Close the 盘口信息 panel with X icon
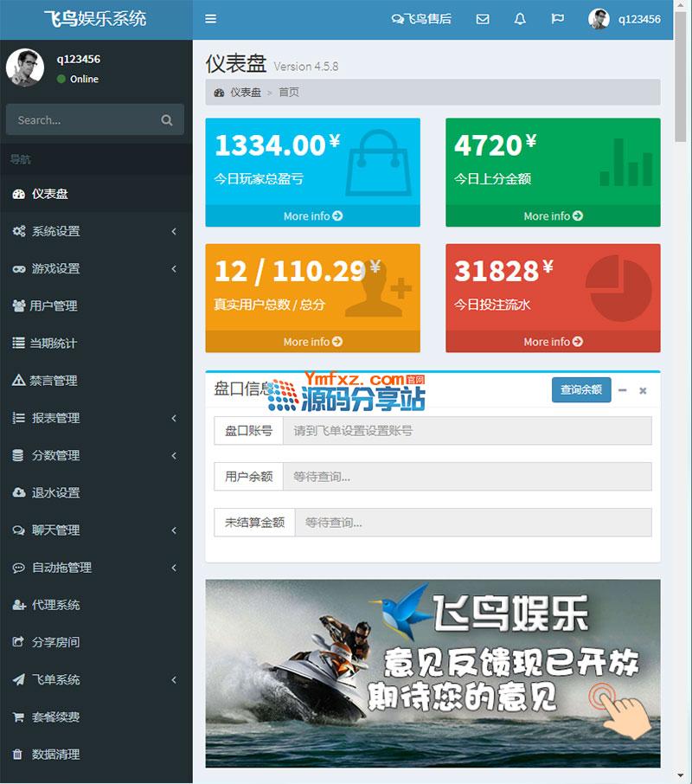The image size is (692, 784). pos(643,390)
